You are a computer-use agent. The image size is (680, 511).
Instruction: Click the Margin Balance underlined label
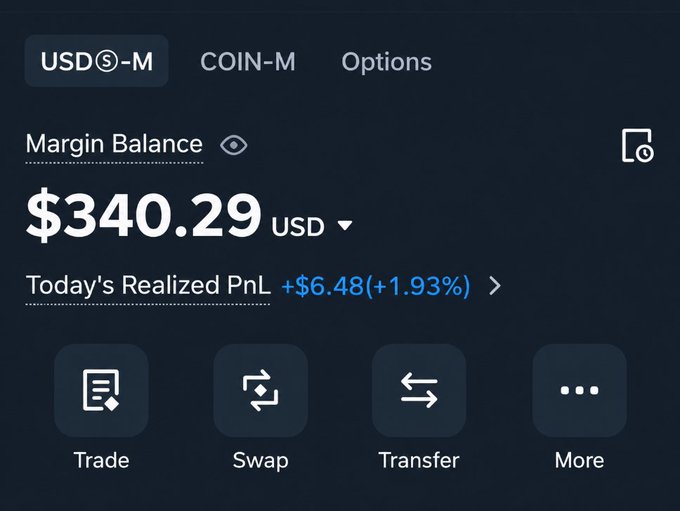coord(114,144)
